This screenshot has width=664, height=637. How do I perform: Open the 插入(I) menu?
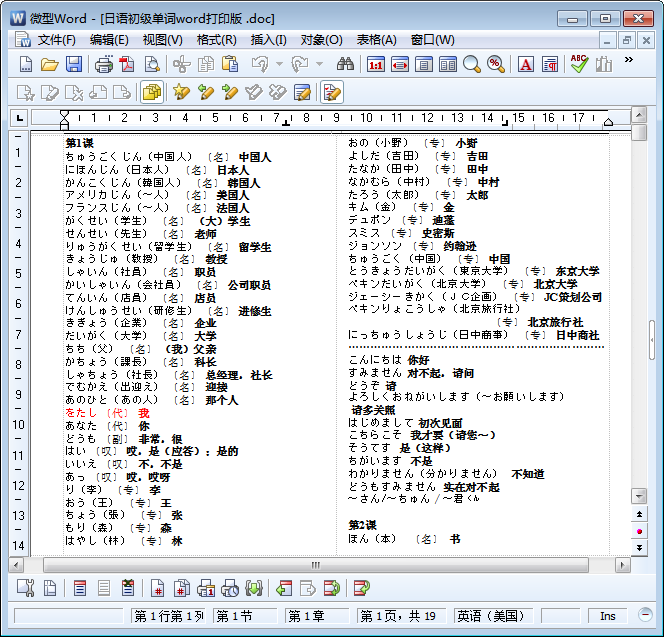click(268, 40)
